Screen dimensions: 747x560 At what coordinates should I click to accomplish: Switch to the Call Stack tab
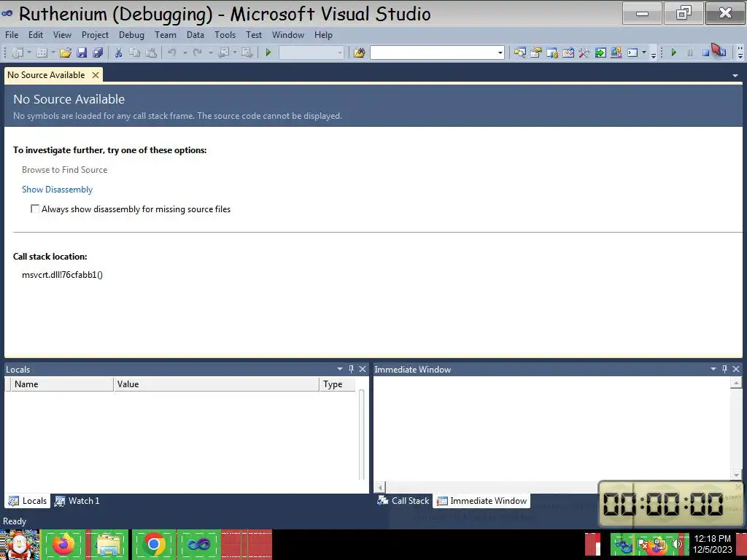point(403,501)
